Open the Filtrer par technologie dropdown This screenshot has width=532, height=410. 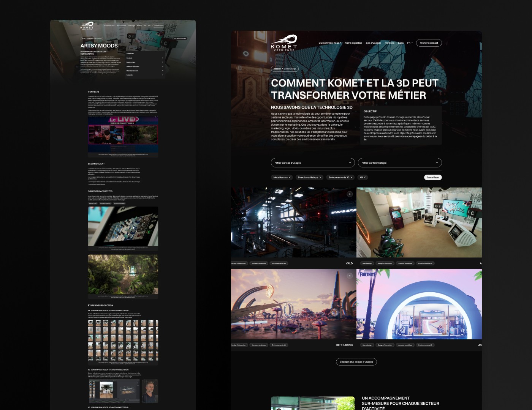coord(400,162)
